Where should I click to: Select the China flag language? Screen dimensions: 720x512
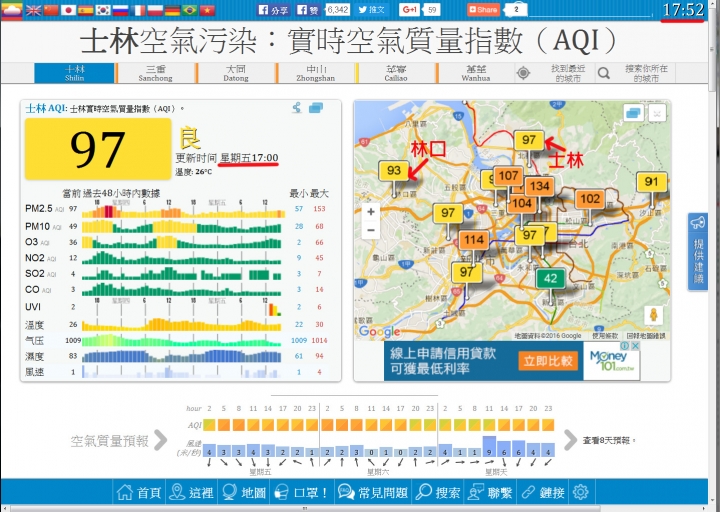tap(51, 10)
